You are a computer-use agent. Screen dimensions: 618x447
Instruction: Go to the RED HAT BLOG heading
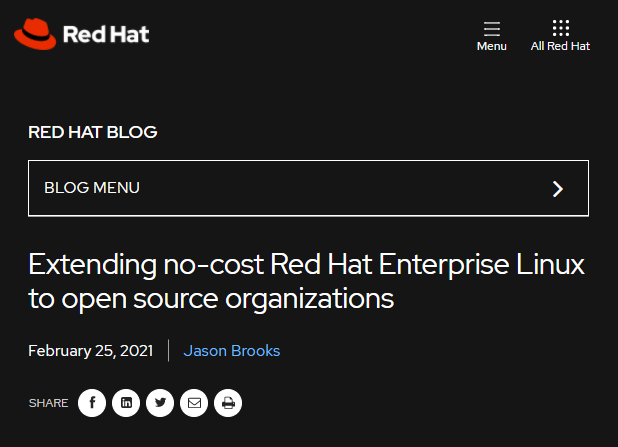93,132
